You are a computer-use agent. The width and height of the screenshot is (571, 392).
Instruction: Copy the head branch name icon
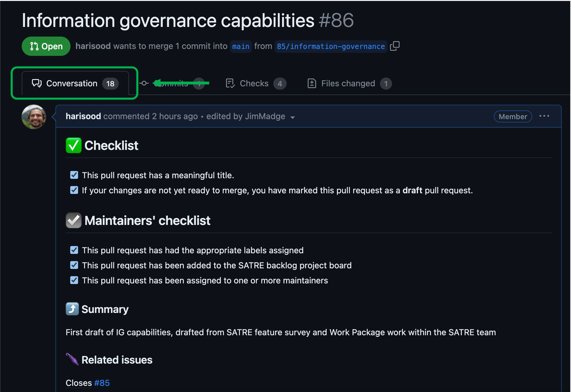coord(395,46)
